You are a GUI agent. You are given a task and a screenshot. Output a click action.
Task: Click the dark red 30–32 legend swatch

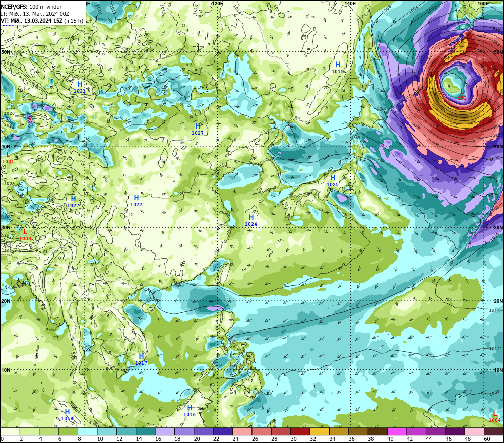point(300,431)
